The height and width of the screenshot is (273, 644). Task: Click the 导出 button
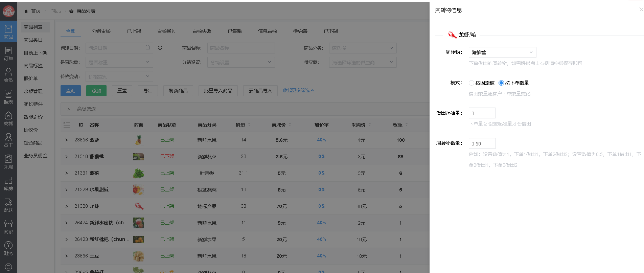coord(148,91)
